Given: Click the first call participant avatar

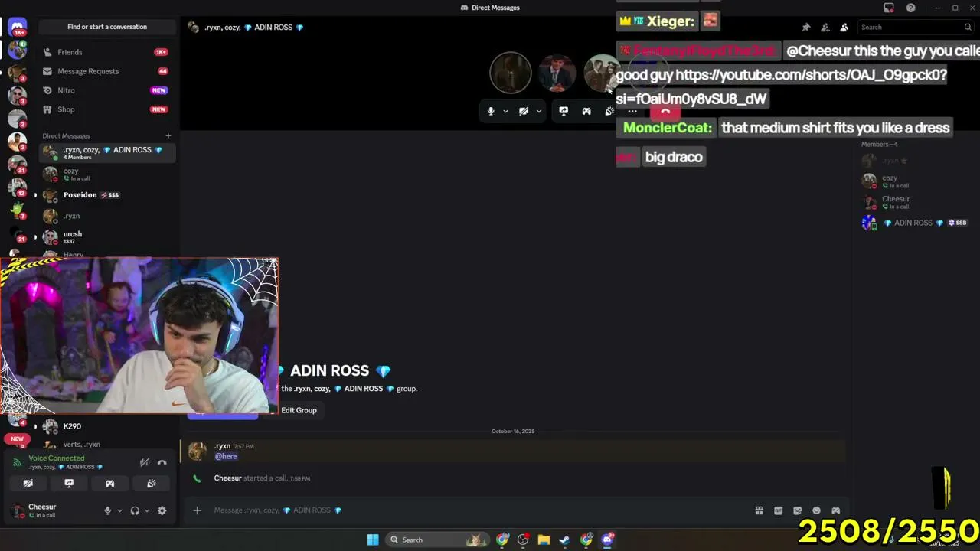Looking at the screenshot, I should pos(511,73).
